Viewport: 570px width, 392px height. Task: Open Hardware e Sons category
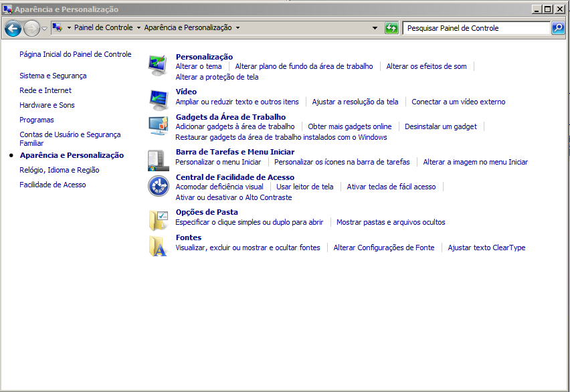(47, 105)
